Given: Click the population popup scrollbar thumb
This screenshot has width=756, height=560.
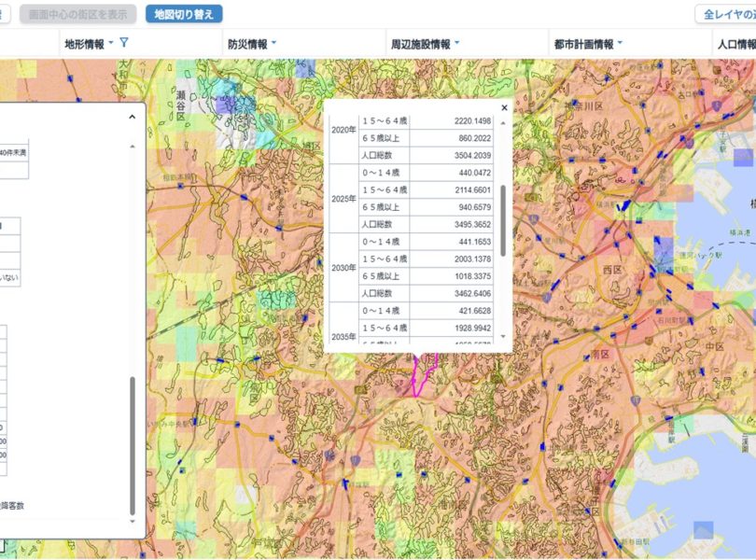Looking at the screenshot, I should pyautogui.click(x=504, y=219).
